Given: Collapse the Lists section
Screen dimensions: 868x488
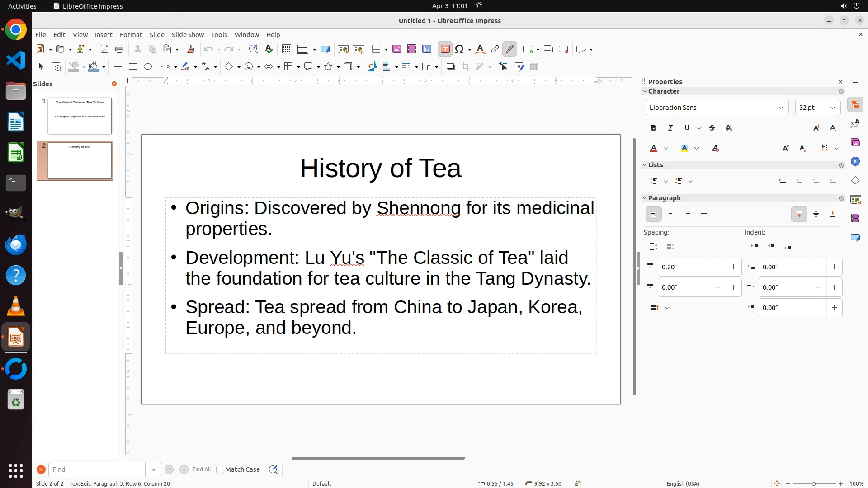Looking at the screenshot, I should coord(645,165).
